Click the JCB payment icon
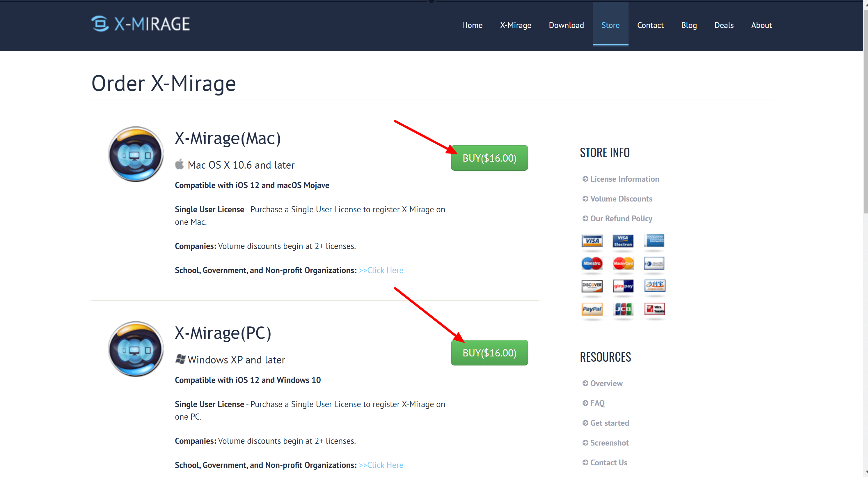The height and width of the screenshot is (477, 868). click(624, 309)
